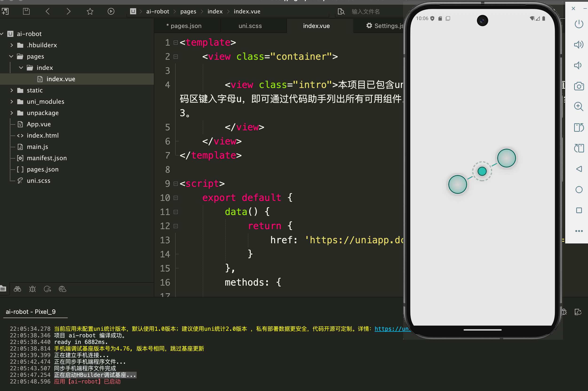The height and width of the screenshot is (391, 588).
Task: Toggle fold marker on line 10 export default
Action: click(x=176, y=198)
